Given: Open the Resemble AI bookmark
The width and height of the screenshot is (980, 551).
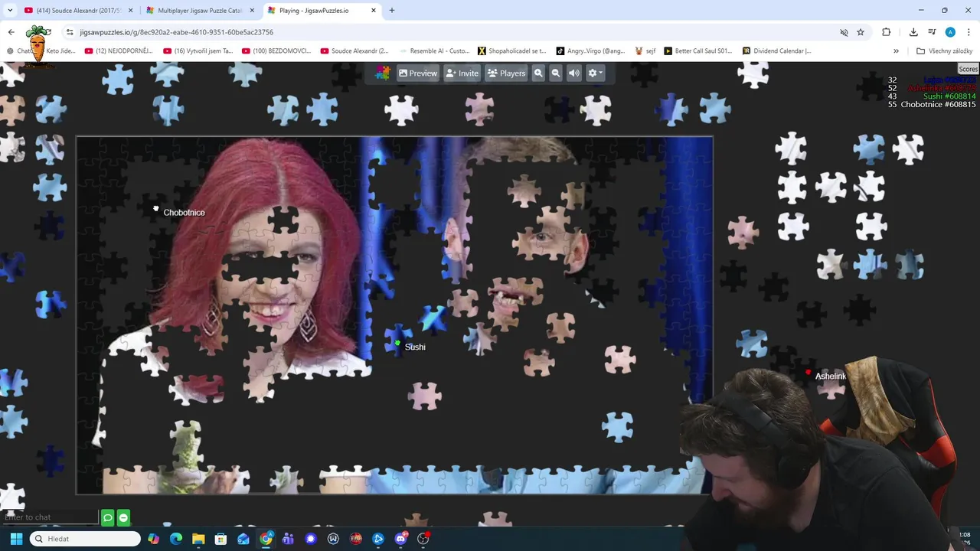Looking at the screenshot, I should pyautogui.click(x=433, y=51).
